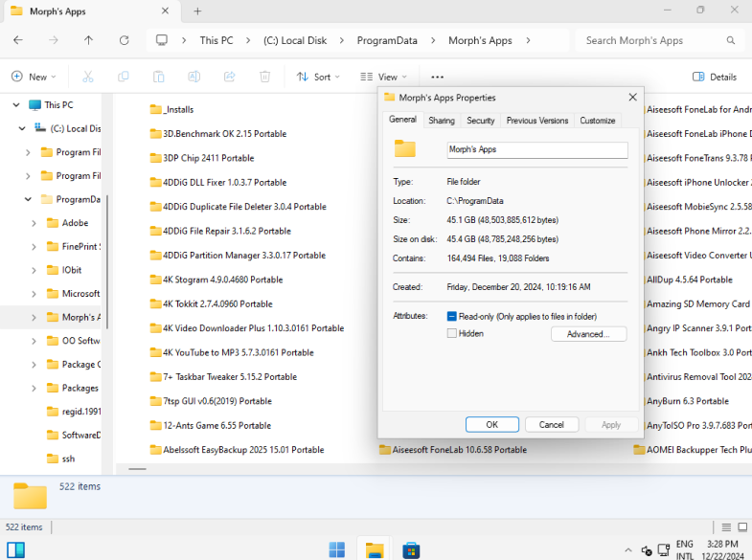
Task: Open the New dropdown menu
Action: pyautogui.click(x=34, y=77)
